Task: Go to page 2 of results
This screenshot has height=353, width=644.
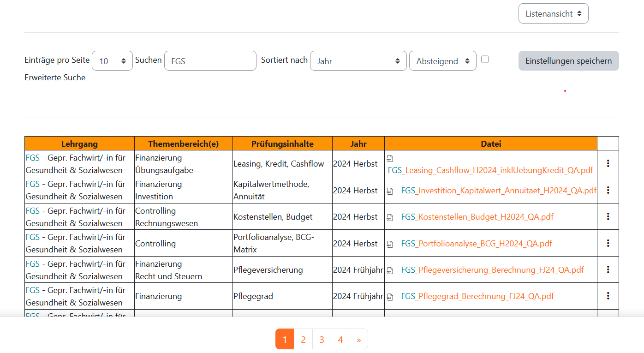Action: tap(303, 340)
